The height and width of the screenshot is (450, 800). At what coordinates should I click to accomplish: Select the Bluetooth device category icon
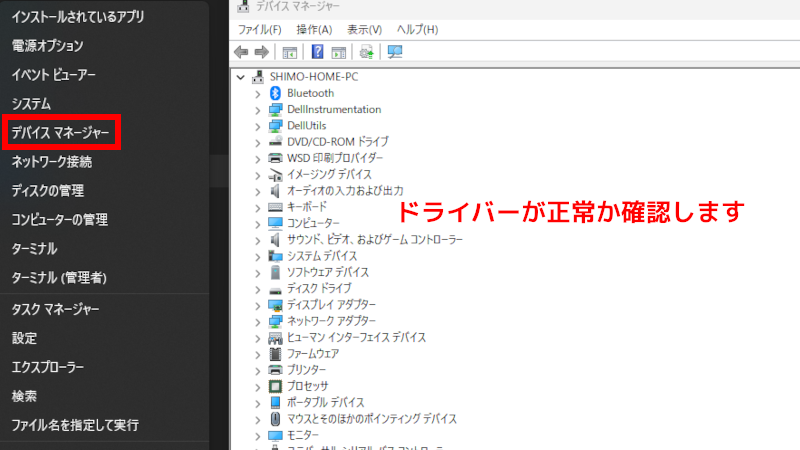point(276,93)
